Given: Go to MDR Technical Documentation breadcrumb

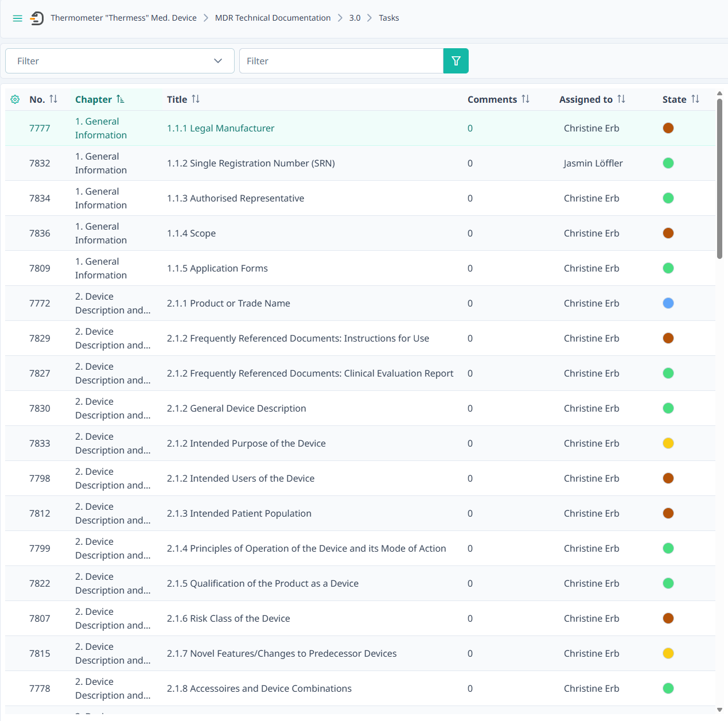Looking at the screenshot, I should 272,18.
